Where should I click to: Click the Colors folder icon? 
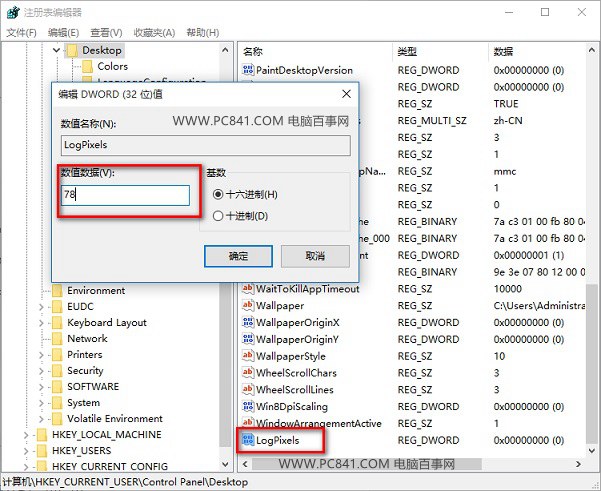pyautogui.click(x=87, y=66)
